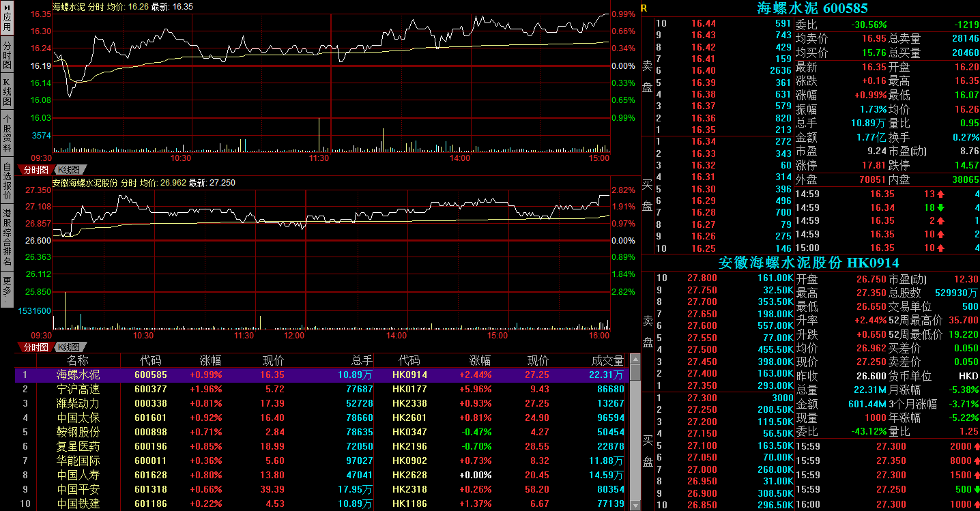This screenshot has height=511, width=980.
Task: Switch to 分时图 in the left sidebar
Action: pos(7,55)
